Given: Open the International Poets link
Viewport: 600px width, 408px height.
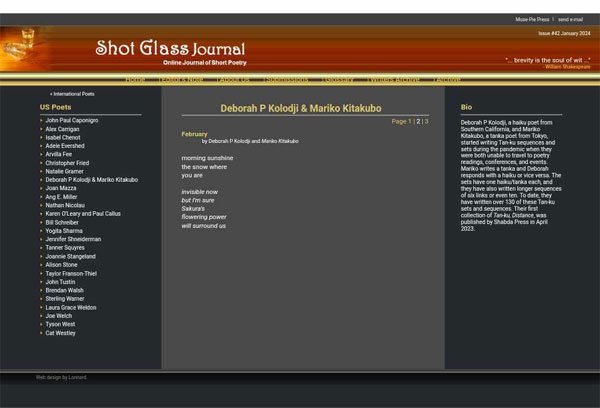Looking at the screenshot, I should (x=72, y=94).
